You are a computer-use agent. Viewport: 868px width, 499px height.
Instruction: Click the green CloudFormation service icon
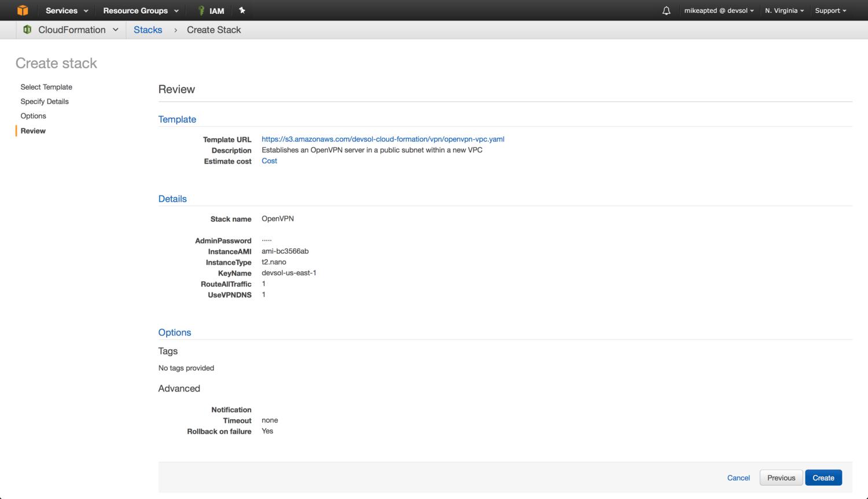click(27, 29)
